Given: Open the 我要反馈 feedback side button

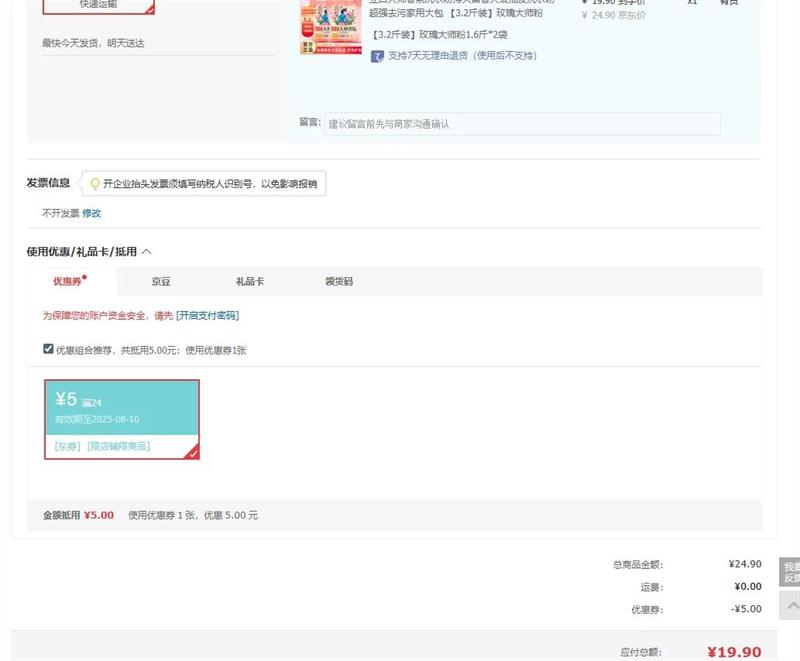Looking at the screenshot, I should 790,572.
